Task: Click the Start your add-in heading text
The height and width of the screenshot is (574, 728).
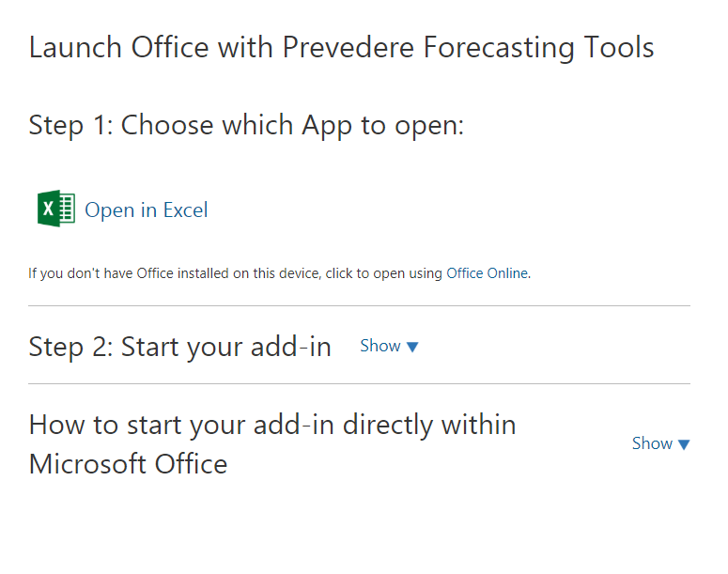Action: coord(226,348)
